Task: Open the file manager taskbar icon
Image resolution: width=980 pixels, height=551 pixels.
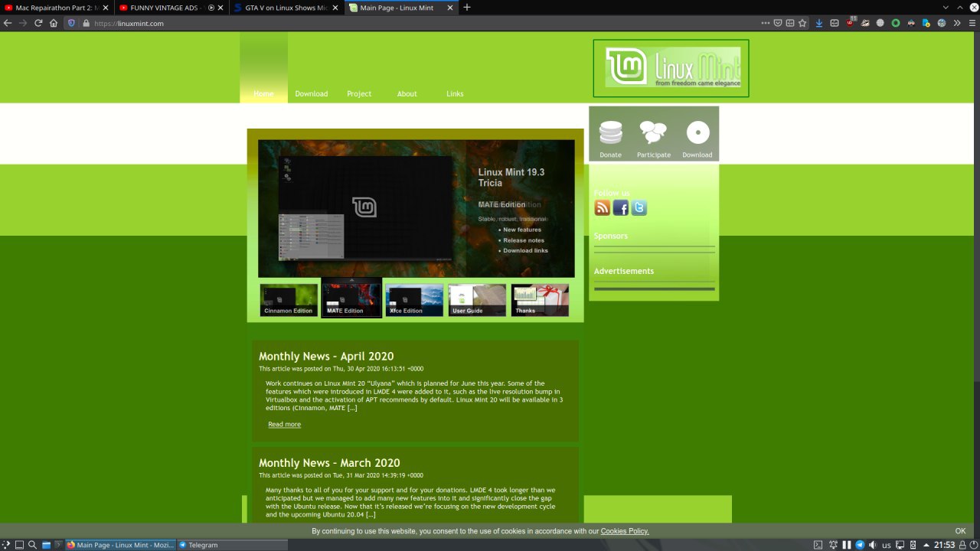Action: click(46, 545)
